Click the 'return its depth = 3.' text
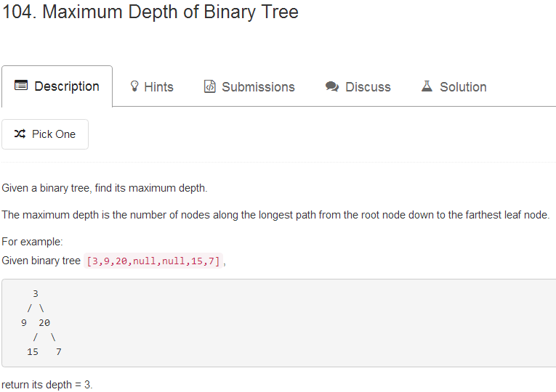This screenshot has height=392, width=556. (47, 385)
